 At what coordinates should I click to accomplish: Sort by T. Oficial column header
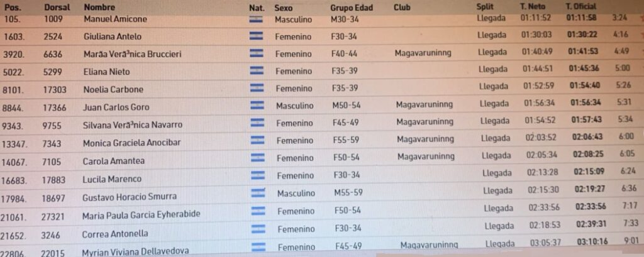click(580, 6)
